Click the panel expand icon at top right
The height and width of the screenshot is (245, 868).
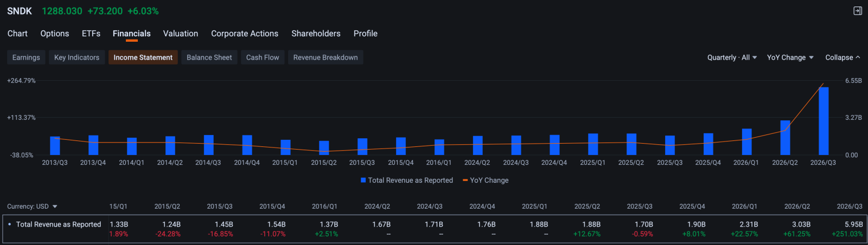858,11
